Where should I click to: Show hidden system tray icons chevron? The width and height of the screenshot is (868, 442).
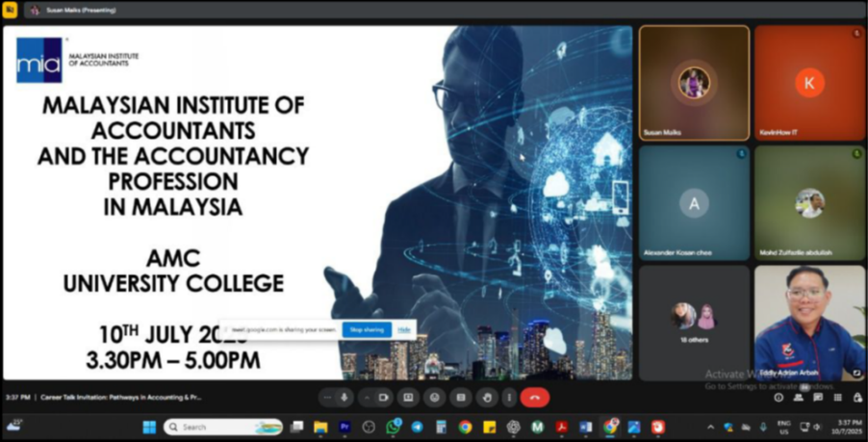point(711,427)
